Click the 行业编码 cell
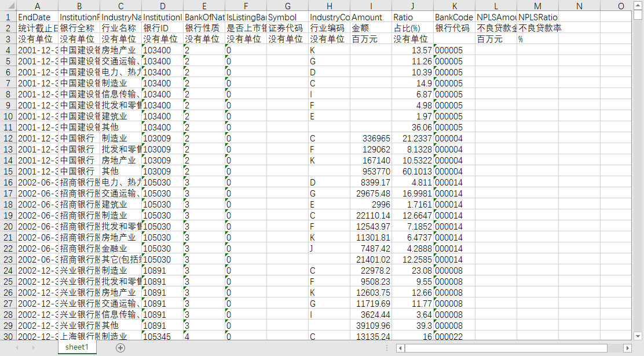The width and height of the screenshot is (644, 356). click(330, 28)
